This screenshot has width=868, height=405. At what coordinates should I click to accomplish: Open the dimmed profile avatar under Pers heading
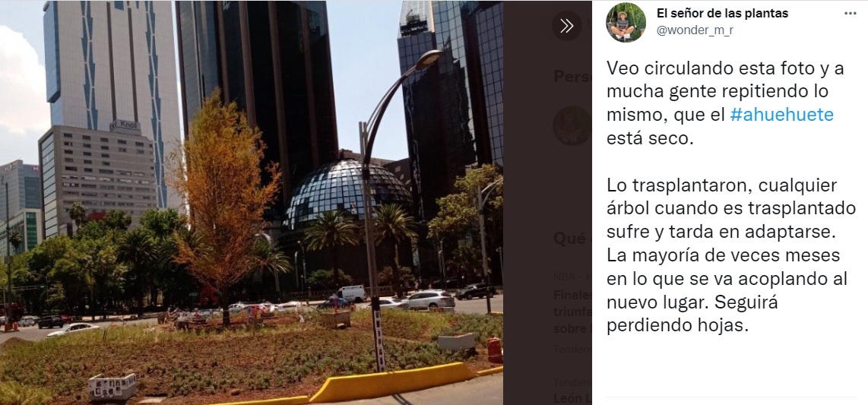click(x=572, y=125)
